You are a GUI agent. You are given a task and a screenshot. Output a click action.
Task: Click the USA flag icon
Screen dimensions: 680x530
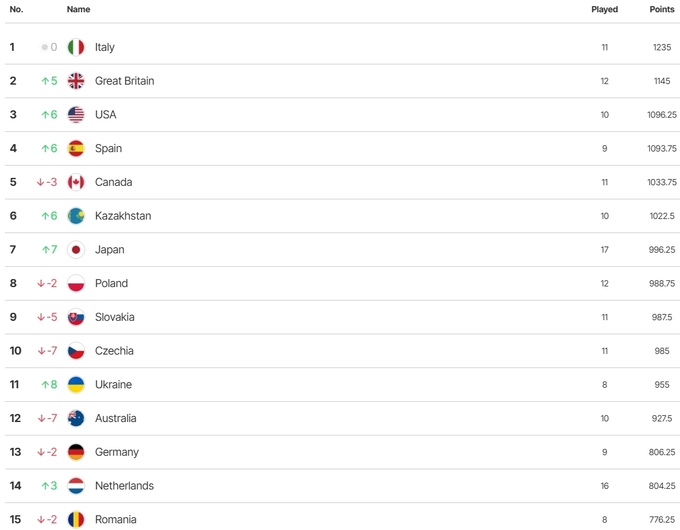coord(76,115)
